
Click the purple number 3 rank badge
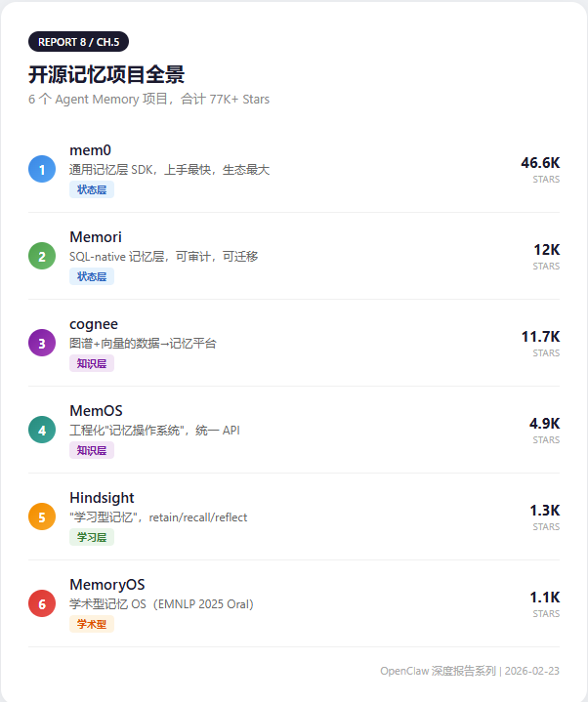tap(42, 343)
